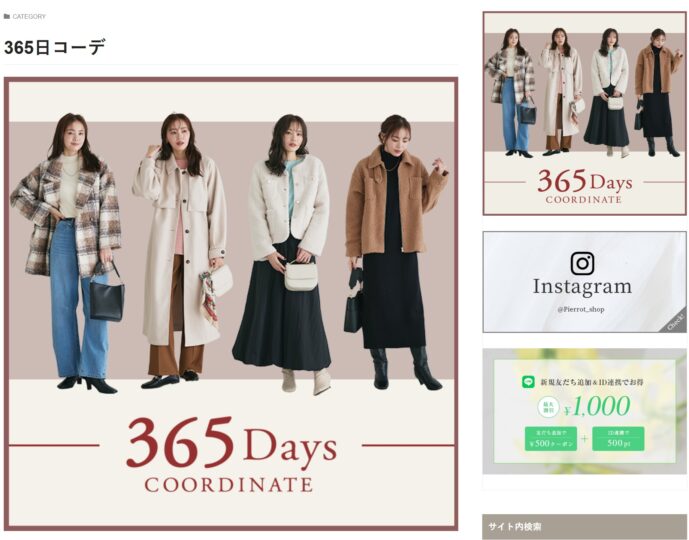Click the Instagram camera logo icon
The height and width of the screenshot is (540, 689).
point(582,263)
